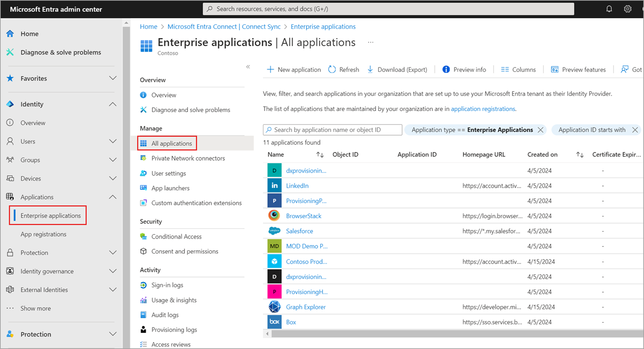Click the Preview features icon
Screen dimensions: 644x349
554,69
